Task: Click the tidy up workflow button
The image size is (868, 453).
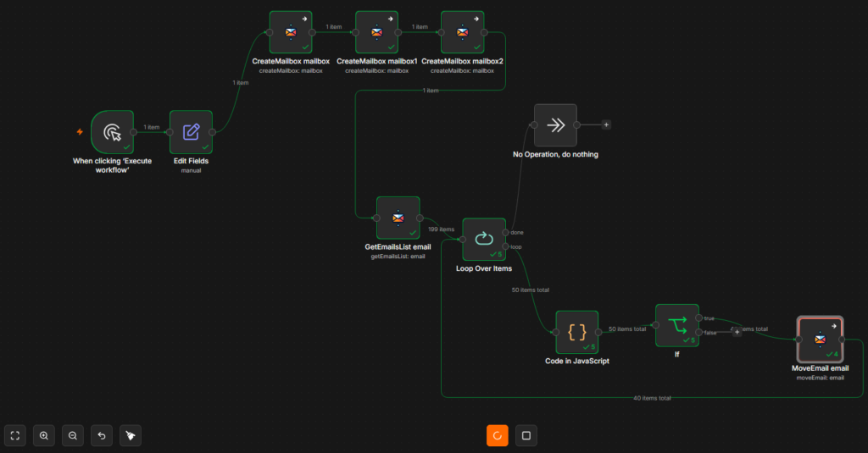Action: [130, 435]
